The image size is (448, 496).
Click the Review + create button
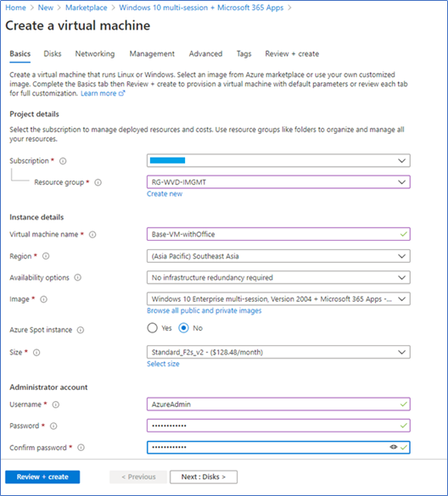[42, 477]
